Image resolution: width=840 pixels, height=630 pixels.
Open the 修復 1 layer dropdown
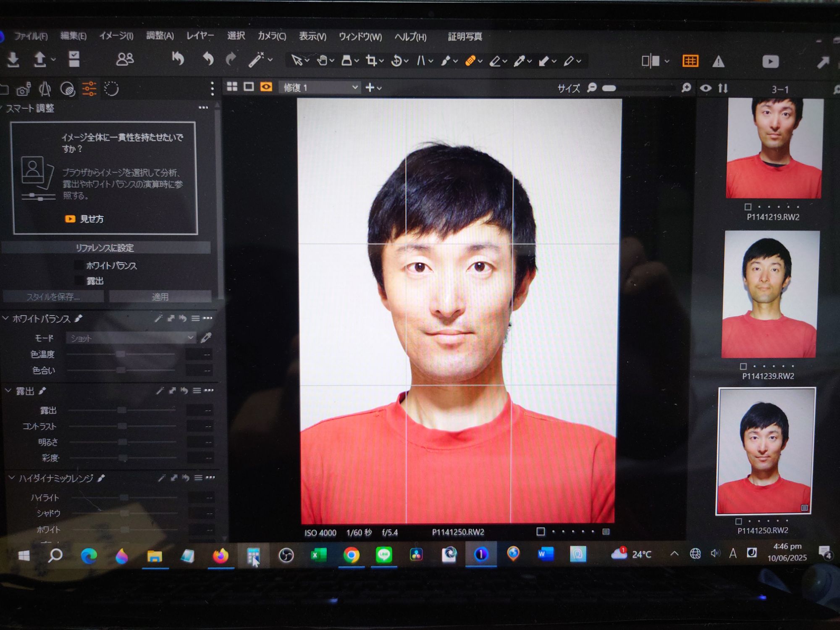pyautogui.click(x=319, y=87)
